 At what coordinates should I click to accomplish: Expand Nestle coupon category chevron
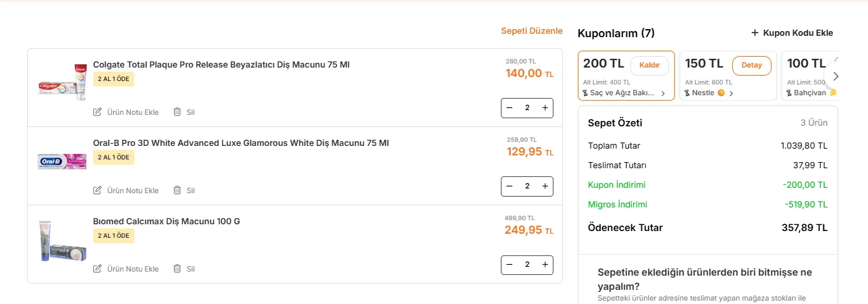click(x=731, y=93)
